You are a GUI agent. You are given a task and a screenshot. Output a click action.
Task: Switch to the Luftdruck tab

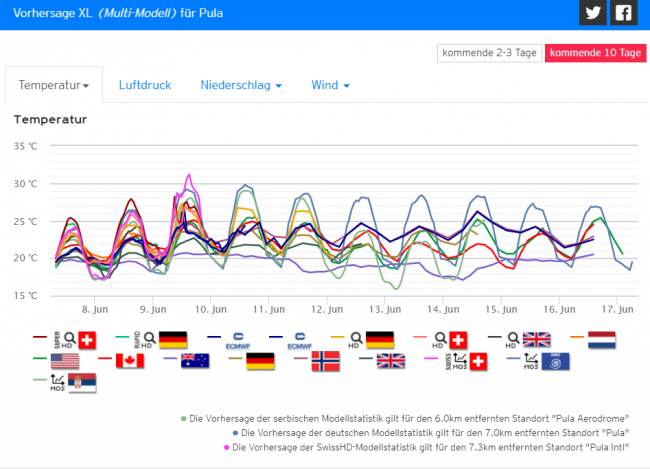coord(145,85)
